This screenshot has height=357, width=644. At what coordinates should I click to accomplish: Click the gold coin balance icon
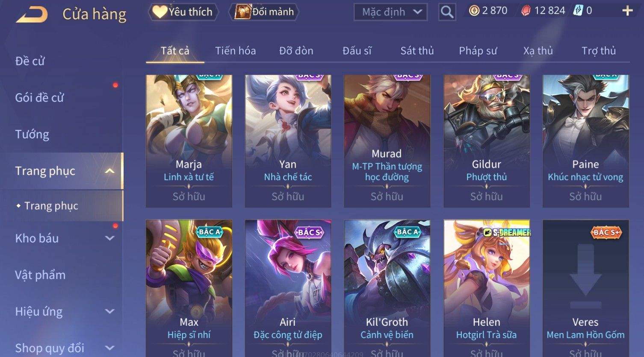click(474, 11)
